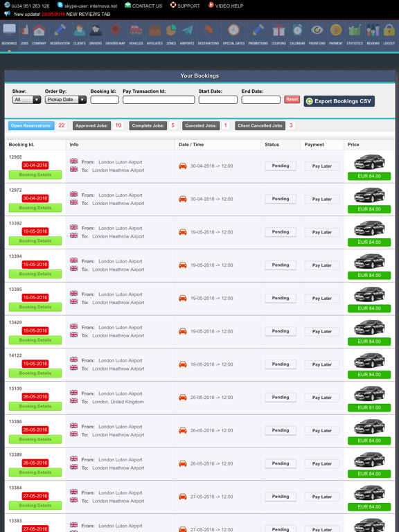Open the Drivers icon

pos(96,30)
